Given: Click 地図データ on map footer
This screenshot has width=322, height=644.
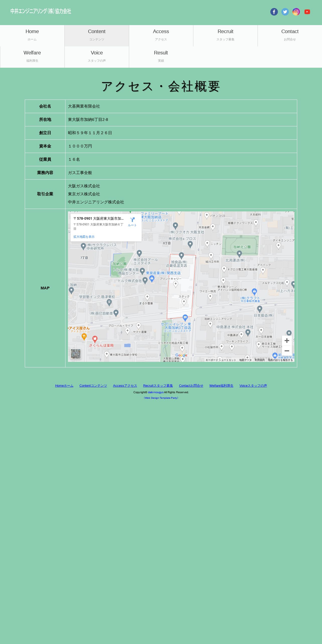Looking at the screenshot, I should click(245, 360).
